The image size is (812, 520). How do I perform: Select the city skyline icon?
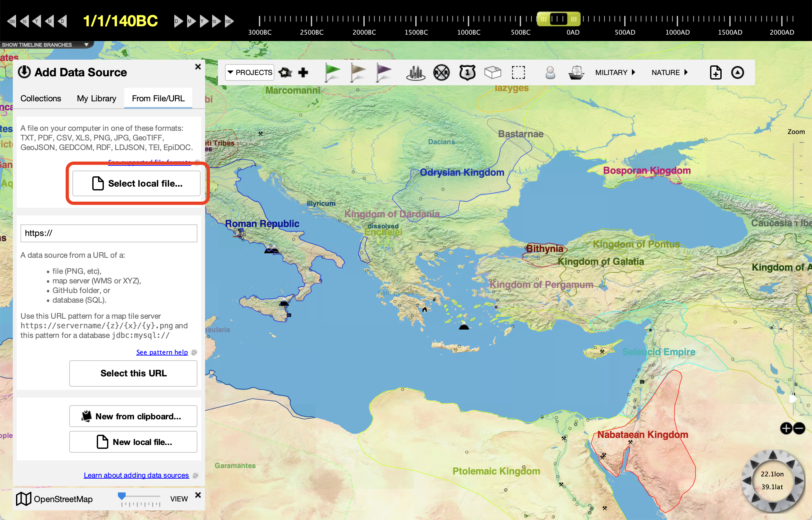(415, 72)
